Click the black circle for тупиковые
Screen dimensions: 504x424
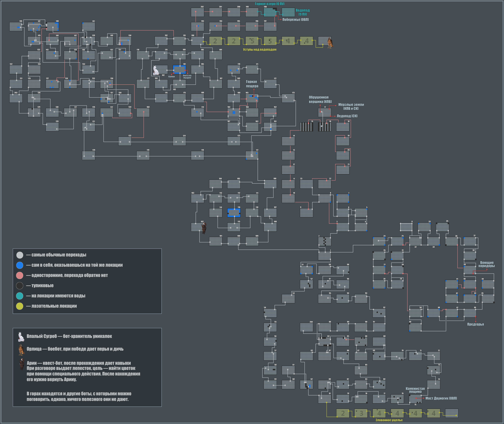tap(20, 286)
